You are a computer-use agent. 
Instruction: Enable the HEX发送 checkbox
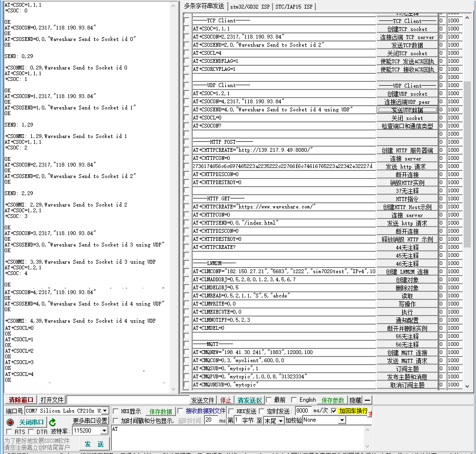tap(231, 411)
